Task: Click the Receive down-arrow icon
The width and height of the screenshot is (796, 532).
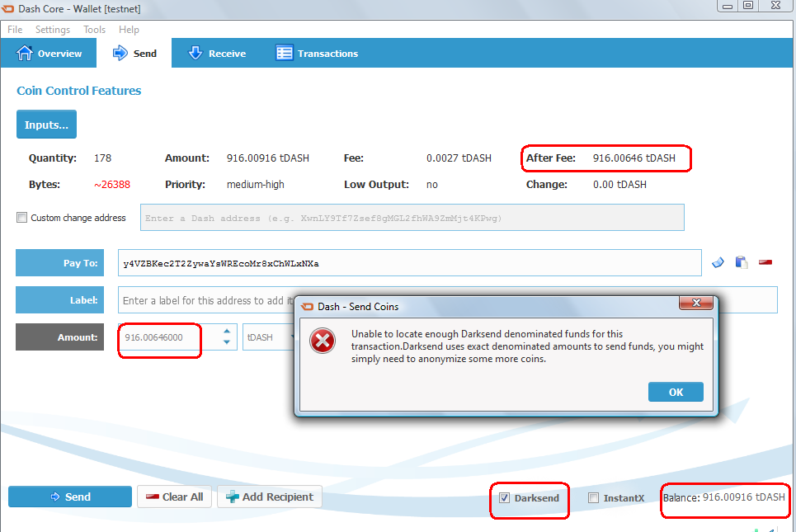Action: pyautogui.click(x=195, y=53)
